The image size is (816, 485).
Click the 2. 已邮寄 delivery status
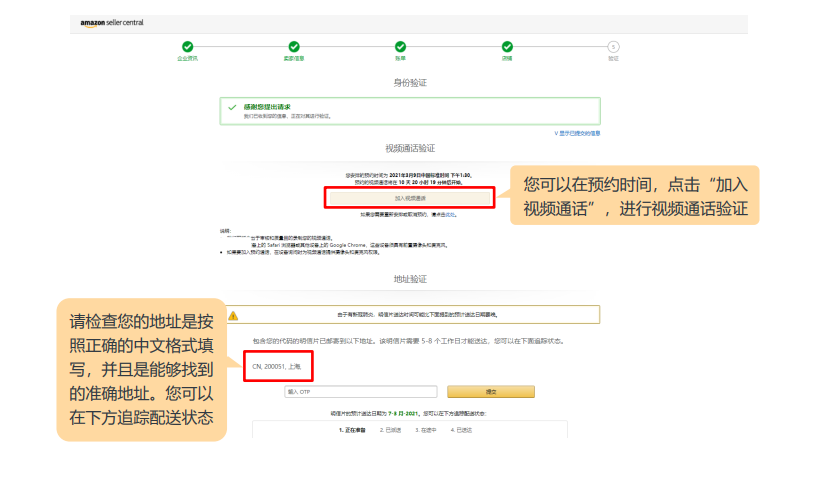pos(390,430)
